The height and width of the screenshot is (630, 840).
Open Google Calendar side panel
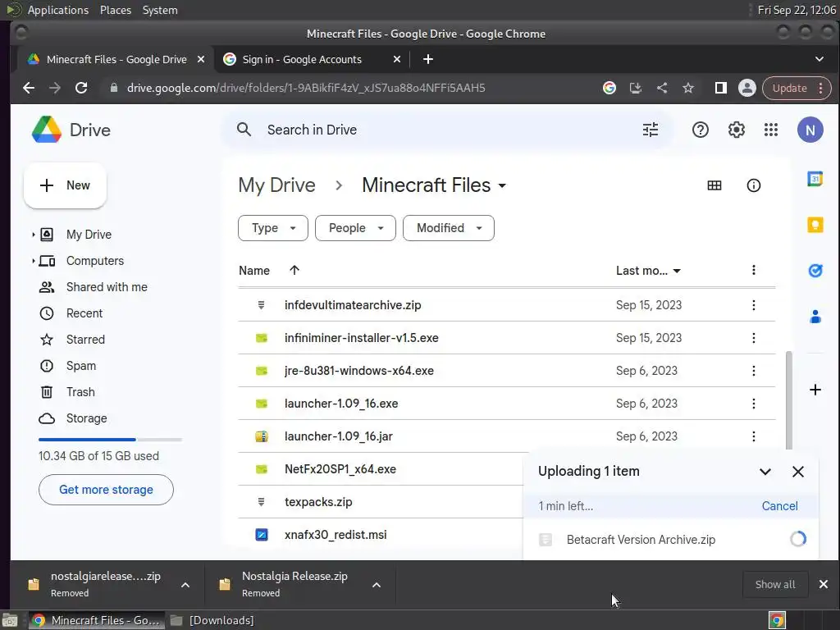coord(815,180)
